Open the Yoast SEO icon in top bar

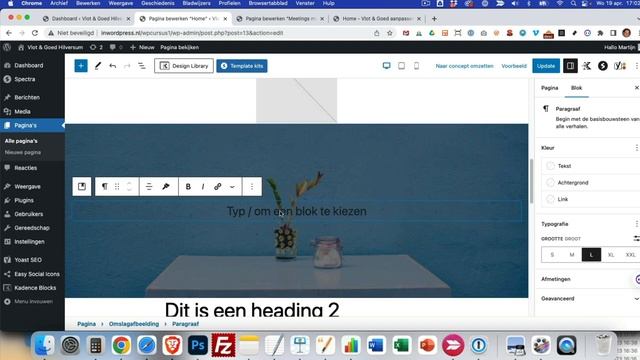pos(620,66)
